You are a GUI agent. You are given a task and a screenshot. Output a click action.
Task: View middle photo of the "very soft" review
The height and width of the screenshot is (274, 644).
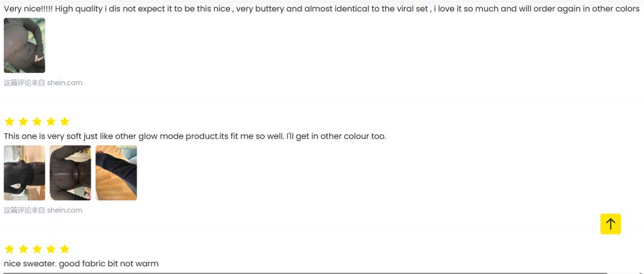70,173
